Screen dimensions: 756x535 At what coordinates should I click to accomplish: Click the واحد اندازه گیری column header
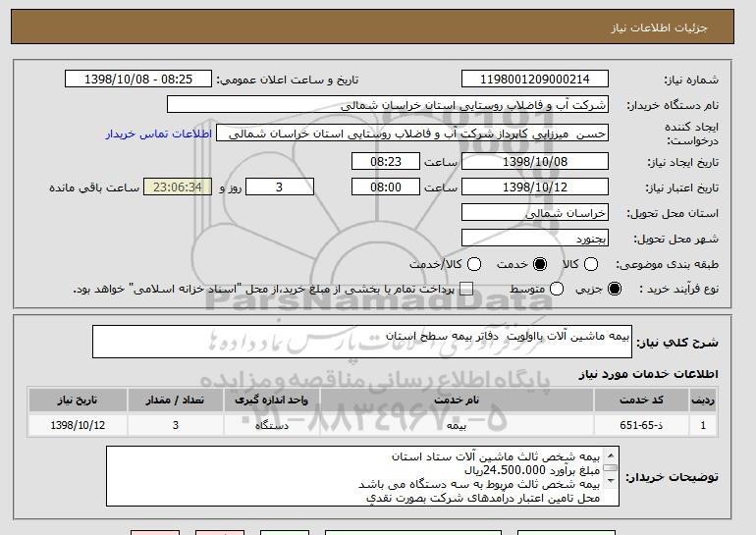click(x=271, y=401)
